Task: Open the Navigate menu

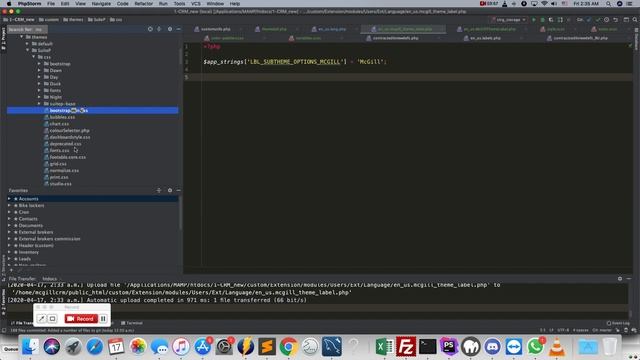Action: pyautogui.click(x=101, y=4)
